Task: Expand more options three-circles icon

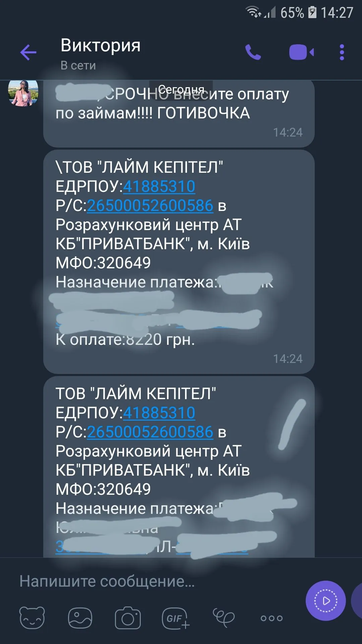Action: [x=271, y=618]
